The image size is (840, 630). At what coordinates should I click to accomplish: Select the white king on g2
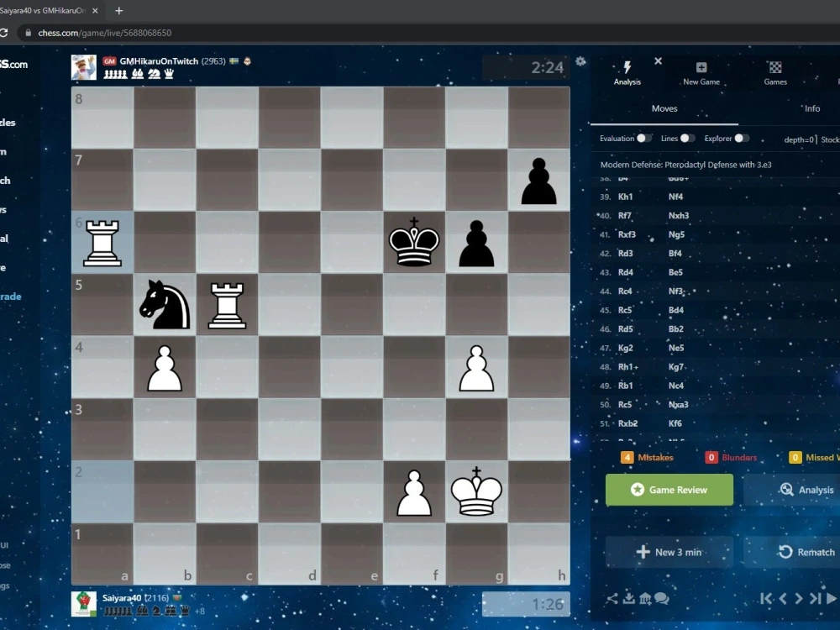[x=476, y=491]
